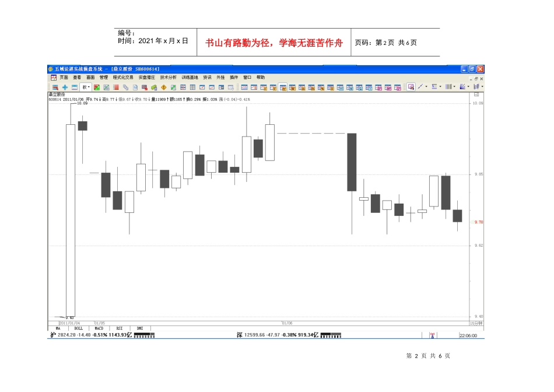Open the 页面 menu

coord(64,78)
